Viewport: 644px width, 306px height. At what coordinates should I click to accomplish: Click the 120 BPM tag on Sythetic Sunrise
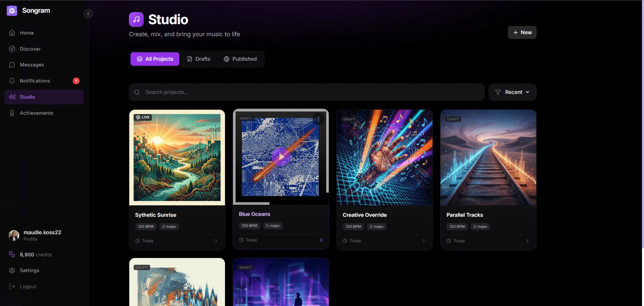(146, 226)
